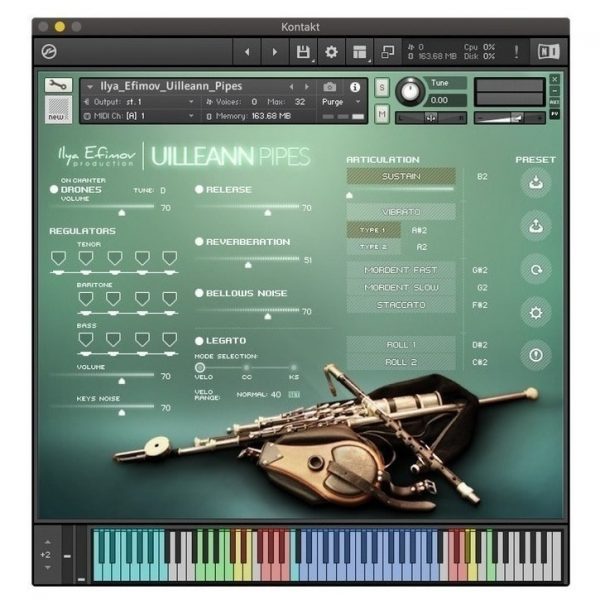The image size is (600, 600).
Task: Click the PV button at header right
Action: point(554,114)
